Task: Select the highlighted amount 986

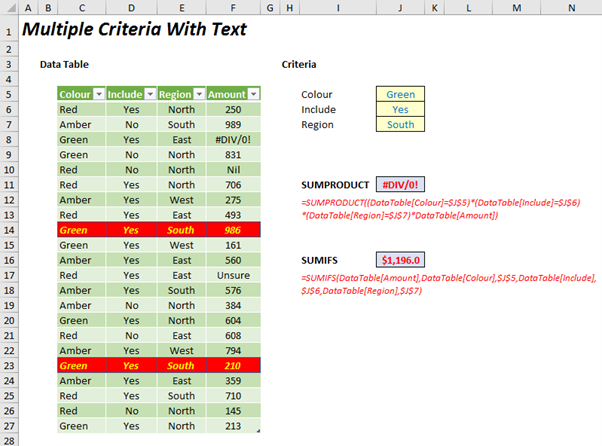Action: coord(233,230)
